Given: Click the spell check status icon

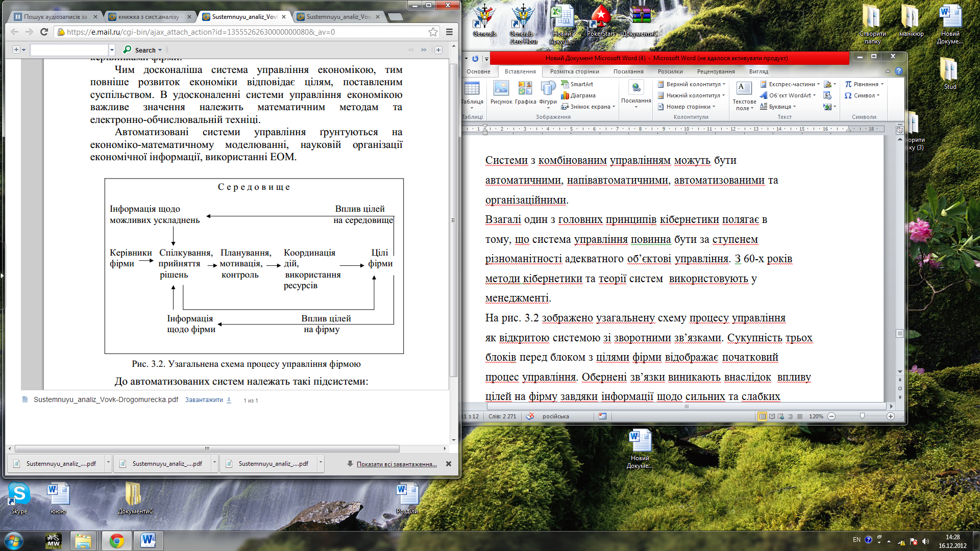Looking at the screenshot, I should click(x=530, y=416).
